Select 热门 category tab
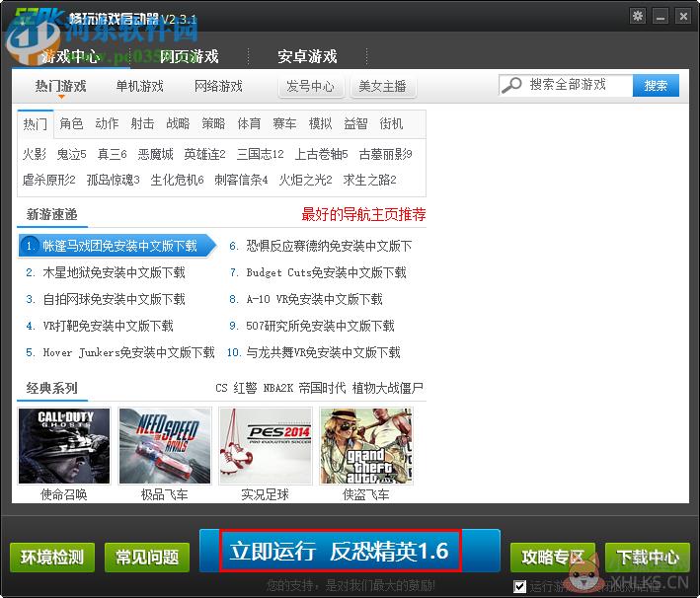 (x=36, y=123)
